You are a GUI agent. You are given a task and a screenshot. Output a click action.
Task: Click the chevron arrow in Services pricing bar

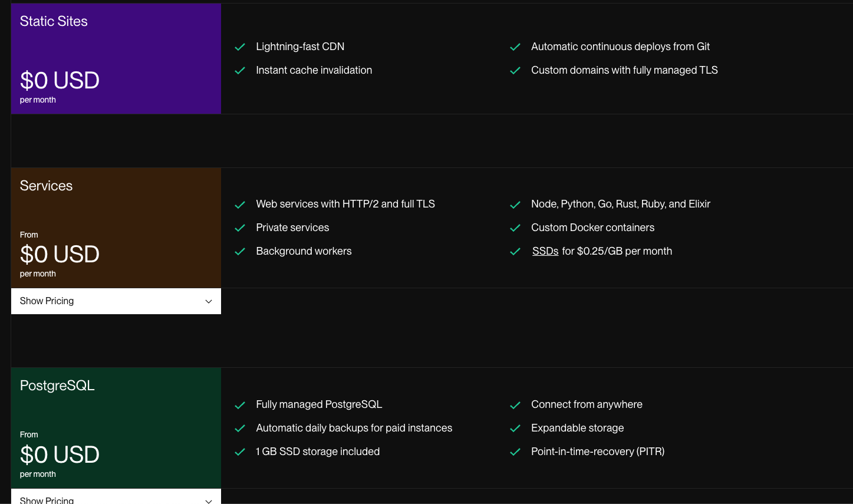(x=208, y=301)
